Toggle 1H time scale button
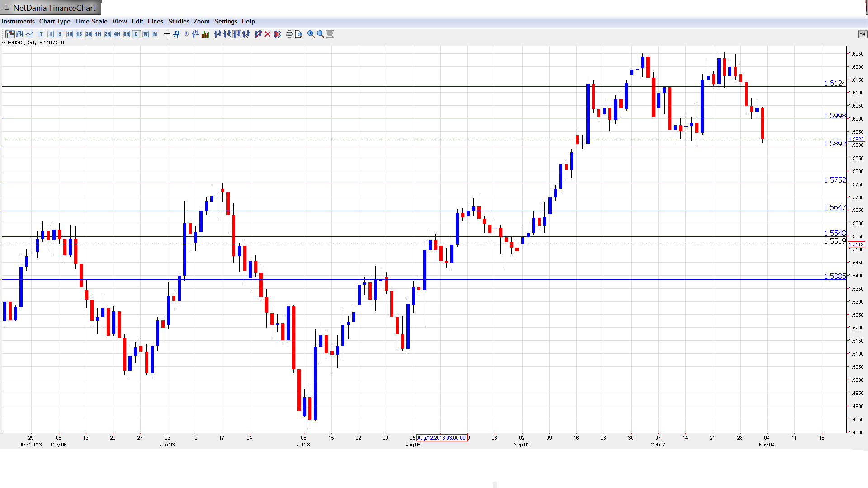Screen dimensions: 868x488 [98, 34]
